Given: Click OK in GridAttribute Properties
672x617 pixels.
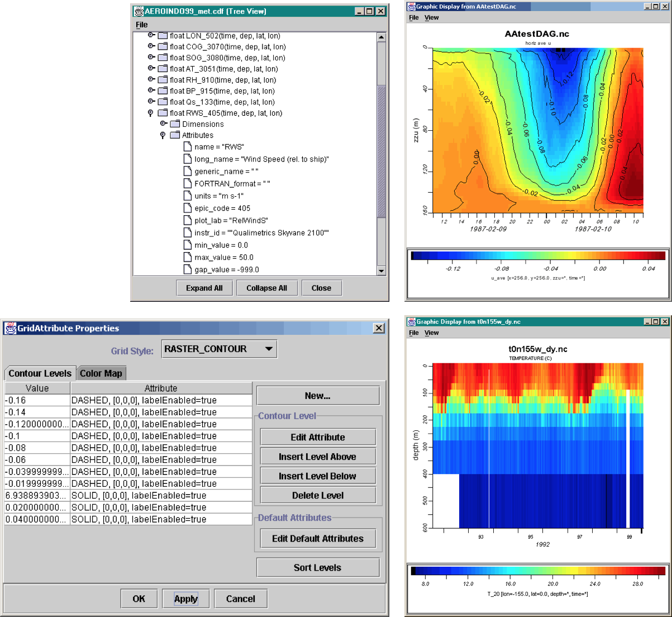Looking at the screenshot, I should 139,599.
